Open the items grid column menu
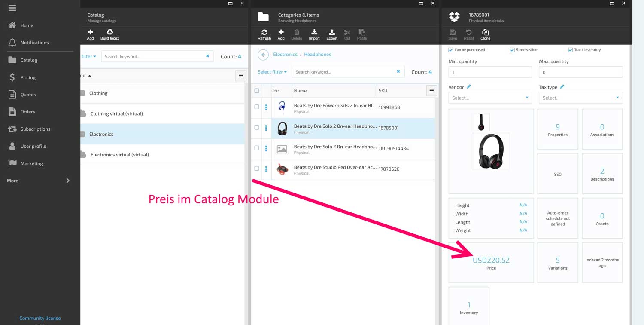Viewport: 644px width, 325px height. (431, 91)
